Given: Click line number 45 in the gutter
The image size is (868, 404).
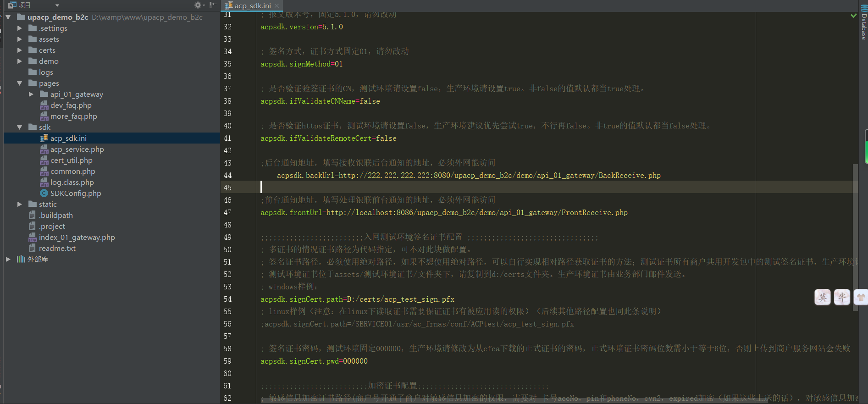Looking at the screenshot, I should (x=227, y=188).
